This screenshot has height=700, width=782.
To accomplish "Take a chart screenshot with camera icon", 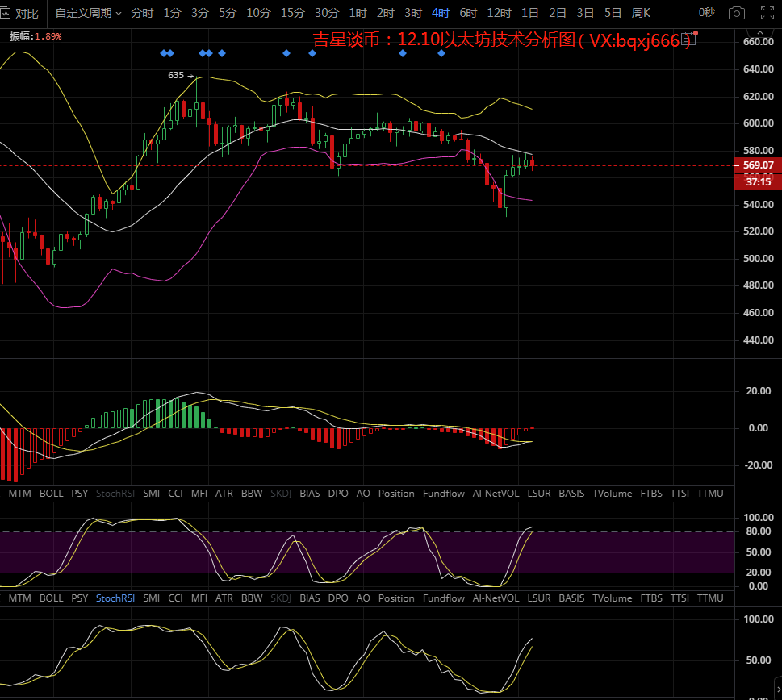I will (735, 13).
